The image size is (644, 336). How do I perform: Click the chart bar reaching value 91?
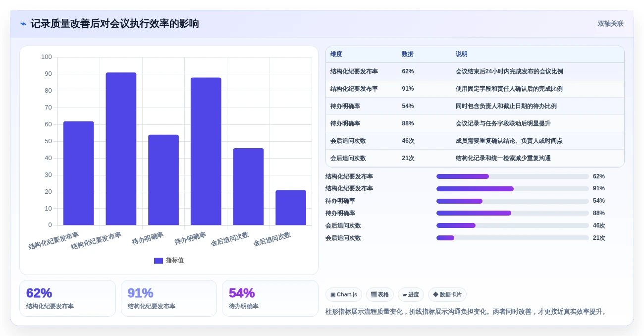pos(121,149)
